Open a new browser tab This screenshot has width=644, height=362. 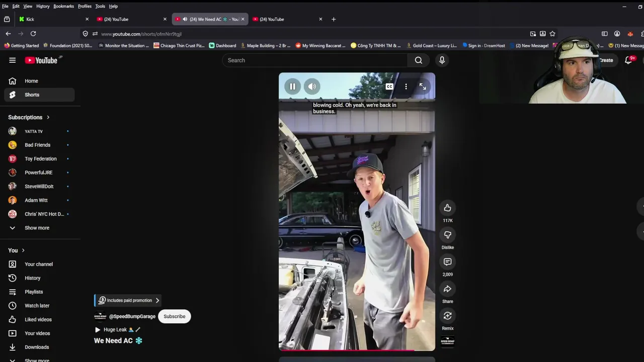334,19
